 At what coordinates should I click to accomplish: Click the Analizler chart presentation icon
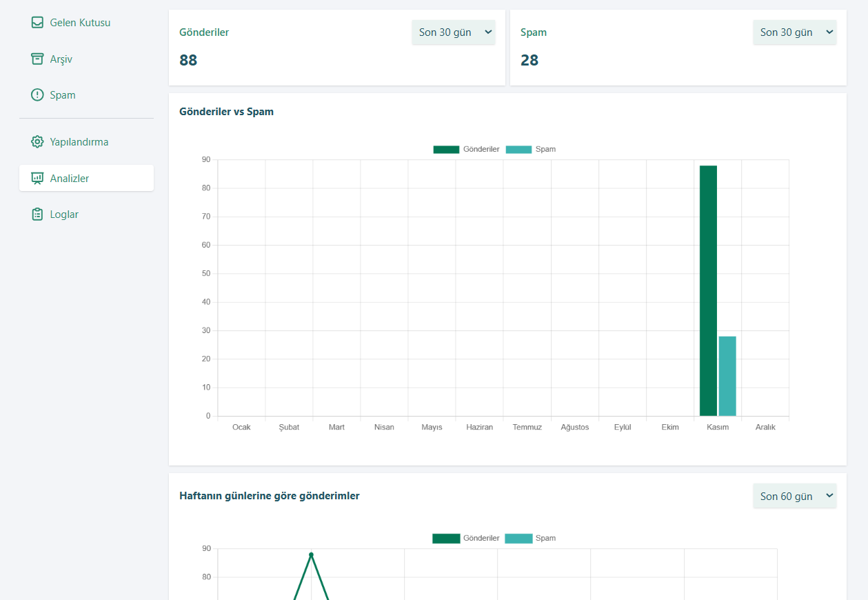37,178
